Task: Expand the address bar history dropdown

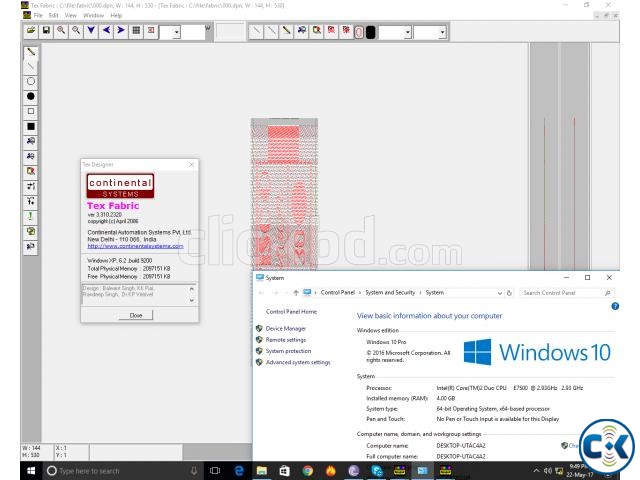Action: tap(500, 293)
